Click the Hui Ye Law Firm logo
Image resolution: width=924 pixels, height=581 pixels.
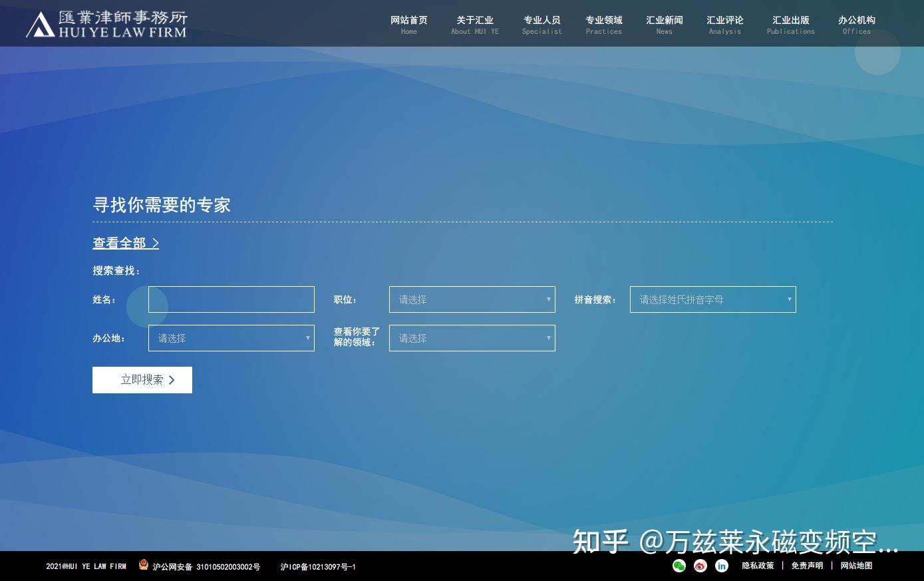106,24
